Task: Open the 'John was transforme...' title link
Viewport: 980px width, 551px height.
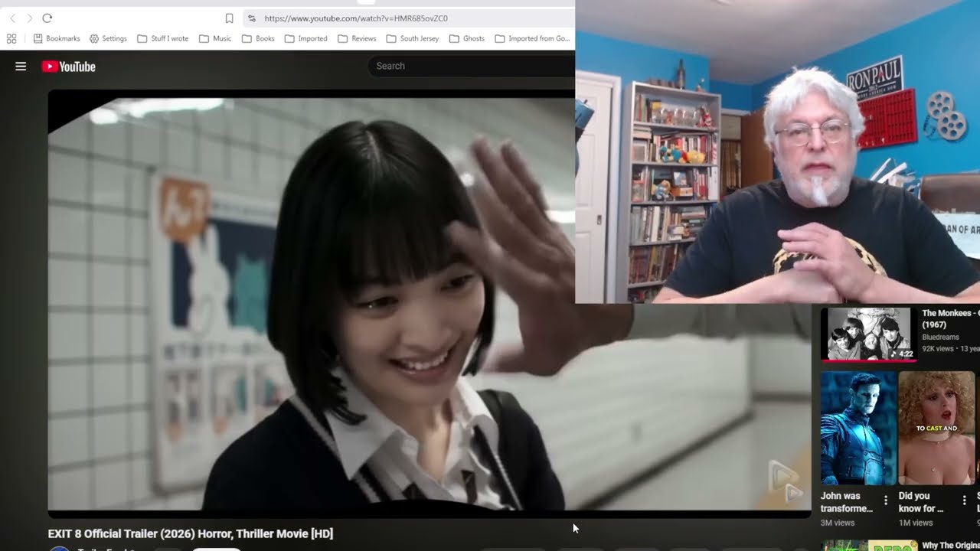Action: 846,502
